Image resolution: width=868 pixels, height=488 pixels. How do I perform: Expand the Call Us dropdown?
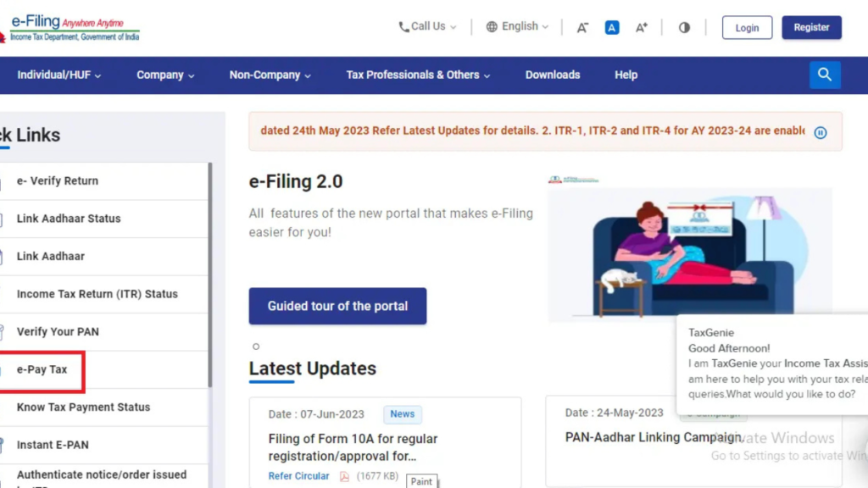(x=428, y=26)
